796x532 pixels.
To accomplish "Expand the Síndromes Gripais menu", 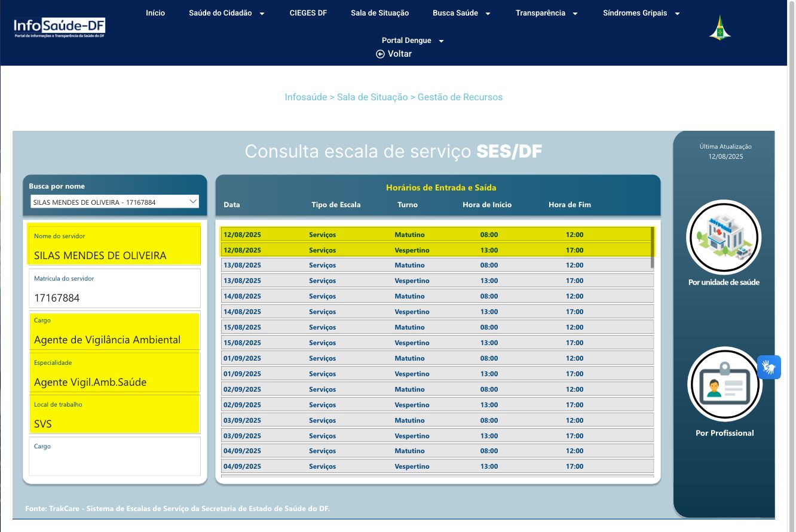I will (641, 13).
